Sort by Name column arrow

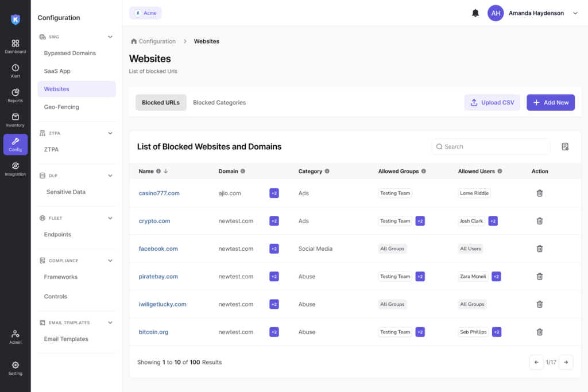pos(166,171)
